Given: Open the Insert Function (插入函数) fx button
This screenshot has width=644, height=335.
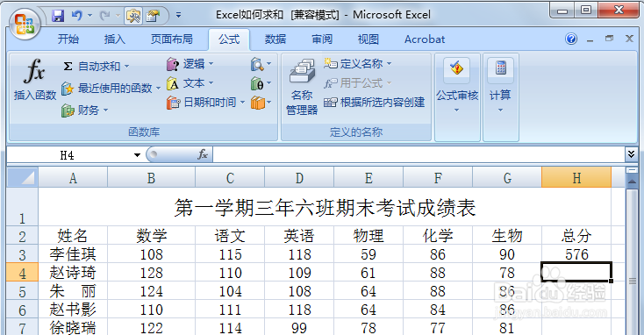Looking at the screenshot, I should point(34,79).
